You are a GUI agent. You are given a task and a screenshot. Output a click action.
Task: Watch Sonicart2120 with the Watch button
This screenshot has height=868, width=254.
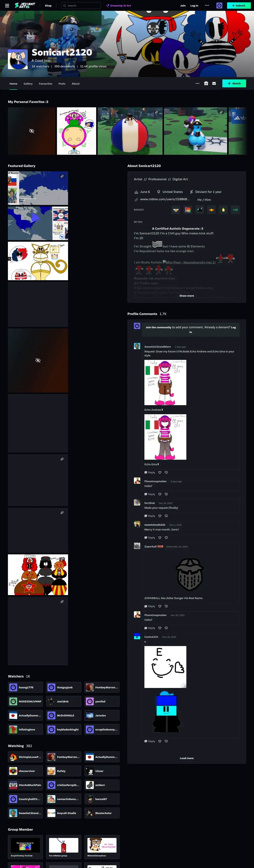pos(234,84)
